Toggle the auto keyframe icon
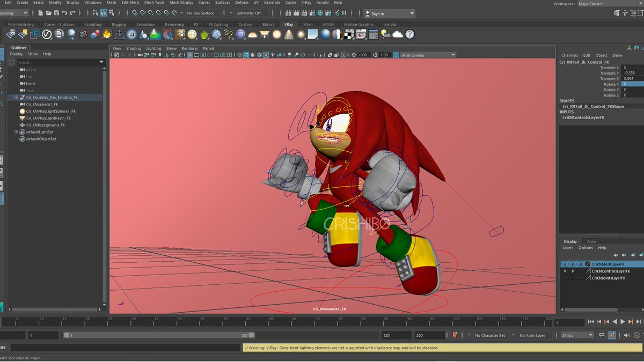Viewport: 644px width, 362px height. click(636, 335)
